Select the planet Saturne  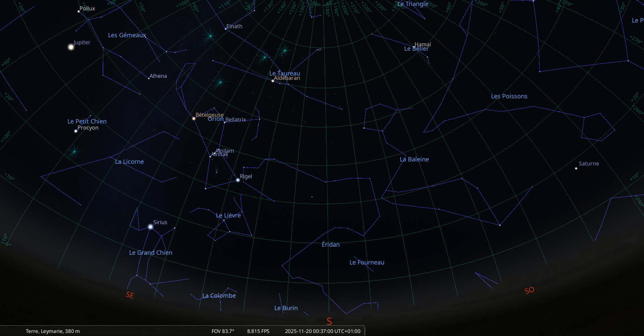point(576,168)
